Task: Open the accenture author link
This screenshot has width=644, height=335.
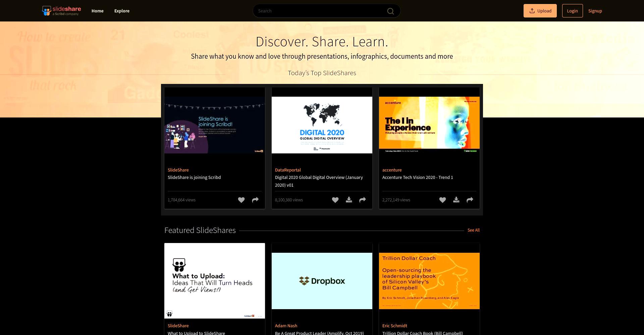Action: tap(392, 170)
